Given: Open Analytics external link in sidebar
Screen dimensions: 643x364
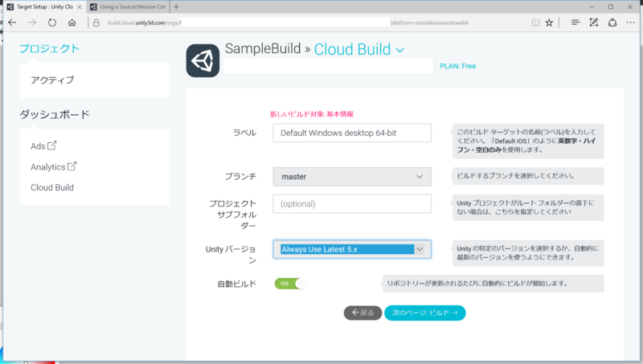Looking at the screenshot, I should click(53, 167).
